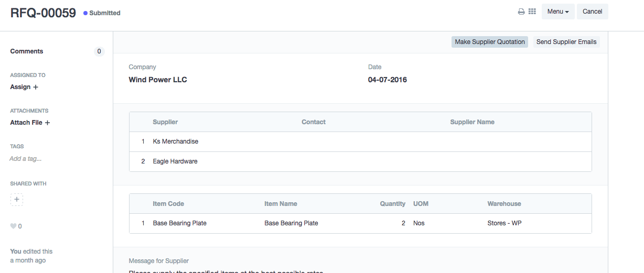
Task: Click the Submitted status indicator
Action: 104,13
